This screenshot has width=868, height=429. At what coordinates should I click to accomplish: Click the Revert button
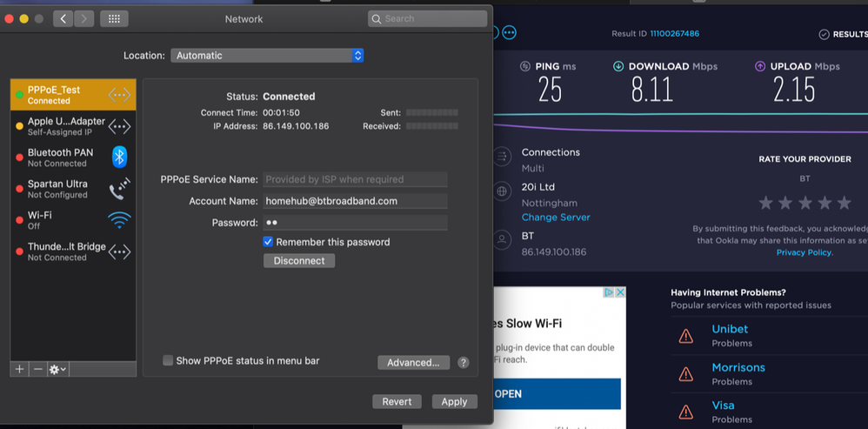coord(397,402)
